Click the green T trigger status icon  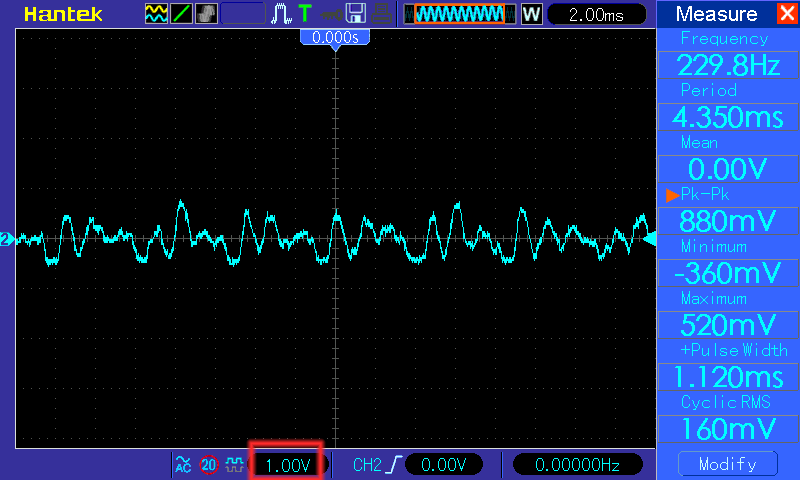[x=305, y=13]
